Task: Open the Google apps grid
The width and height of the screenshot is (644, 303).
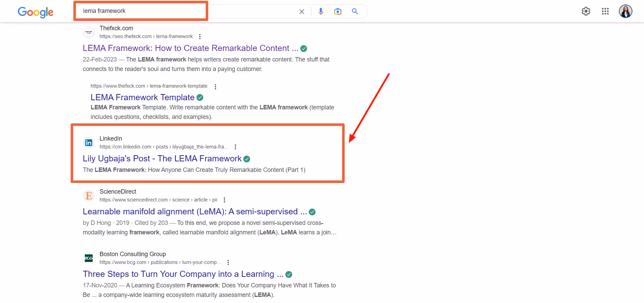Action: click(x=605, y=11)
